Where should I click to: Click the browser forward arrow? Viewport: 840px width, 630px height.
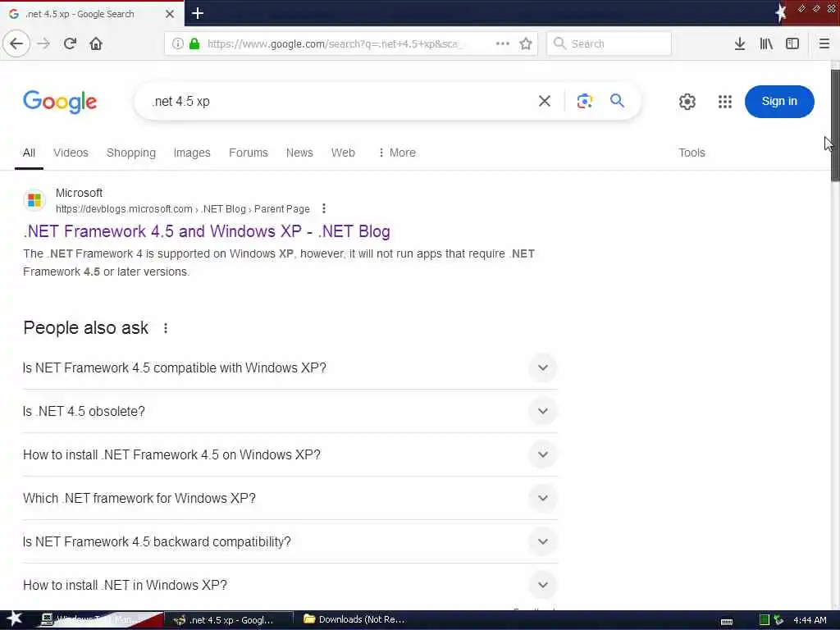tap(44, 43)
